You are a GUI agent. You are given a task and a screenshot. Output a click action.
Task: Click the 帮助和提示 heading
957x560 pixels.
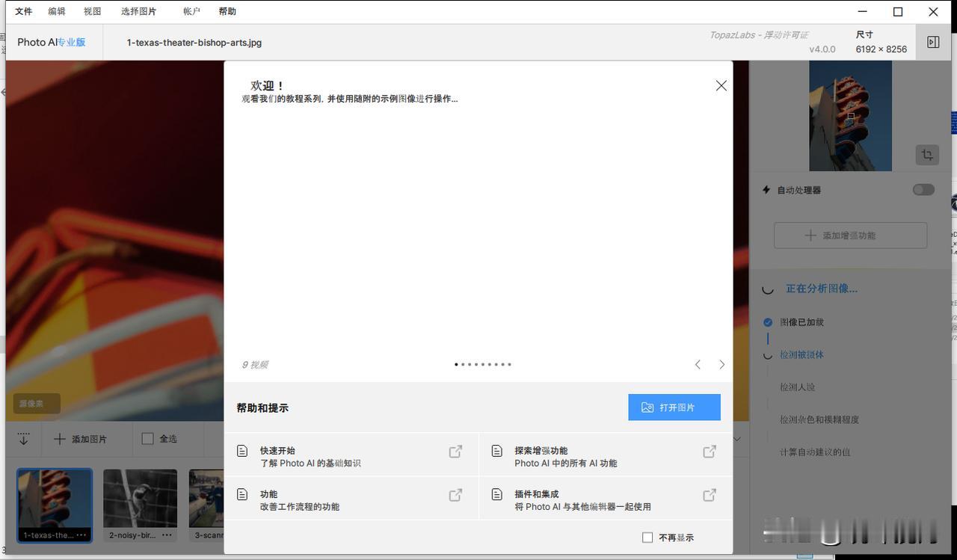tap(262, 408)
